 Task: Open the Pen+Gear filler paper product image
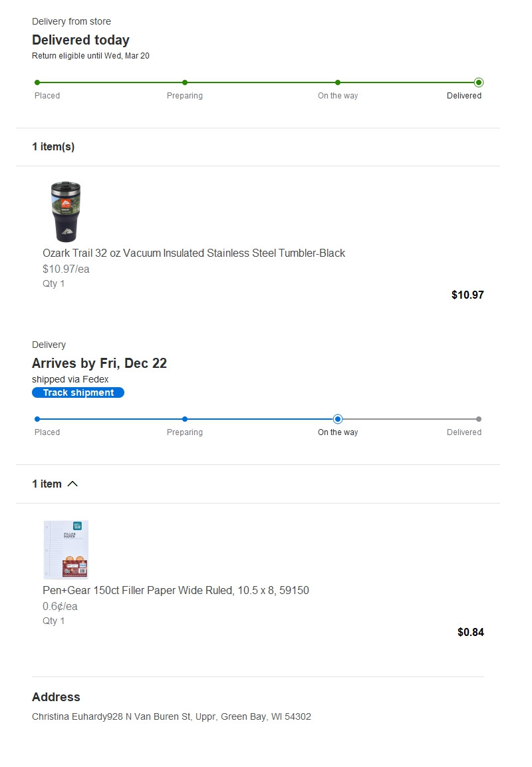(66, 549)
